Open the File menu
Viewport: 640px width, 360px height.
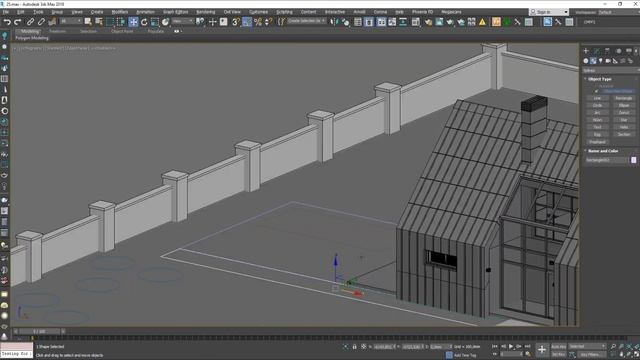(6, 12)
